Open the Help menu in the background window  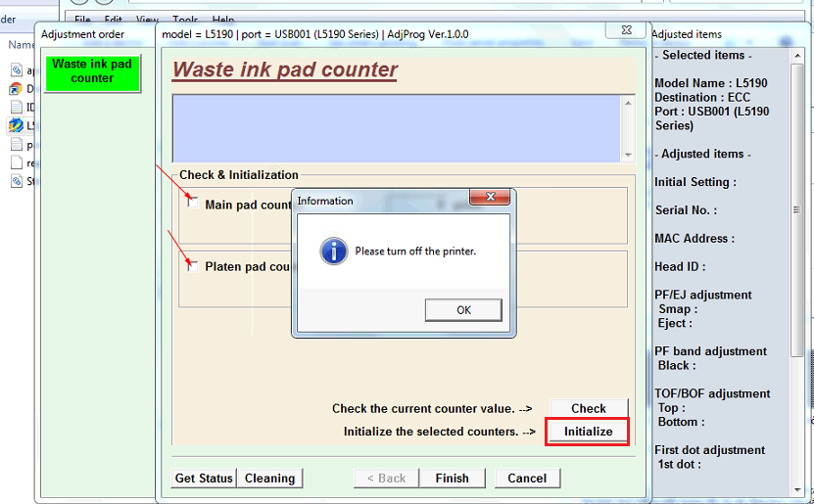(x=222, y=20)
